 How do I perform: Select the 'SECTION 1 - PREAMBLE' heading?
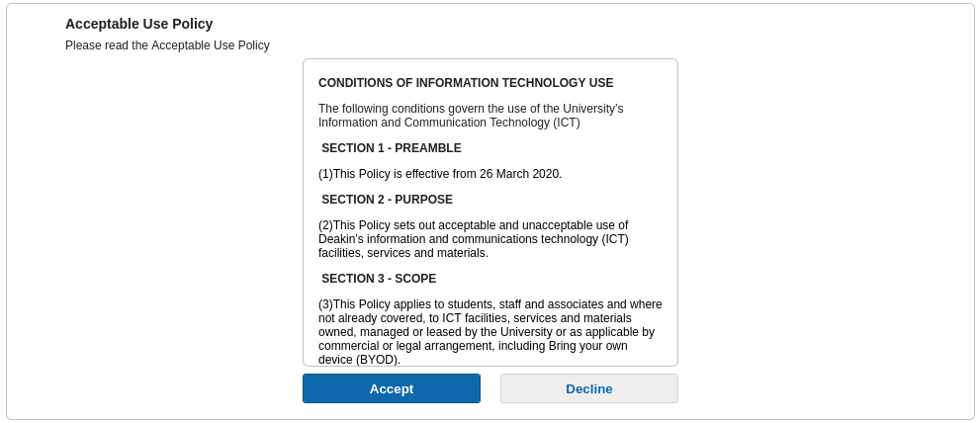tap(391, 148)
